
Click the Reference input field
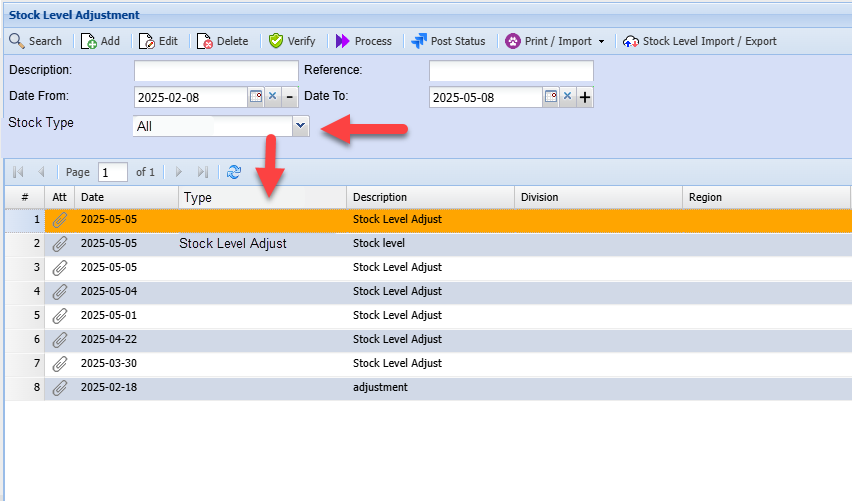[x=511, y=71]
